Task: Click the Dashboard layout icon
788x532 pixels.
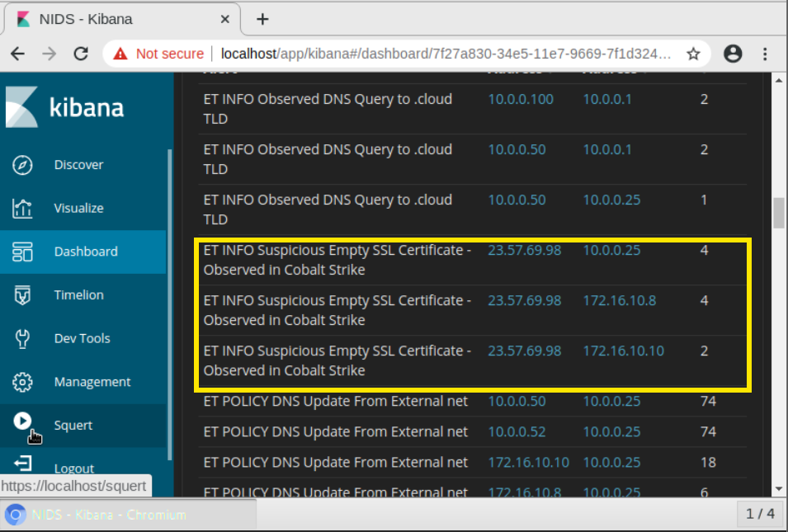Action: 22,252
